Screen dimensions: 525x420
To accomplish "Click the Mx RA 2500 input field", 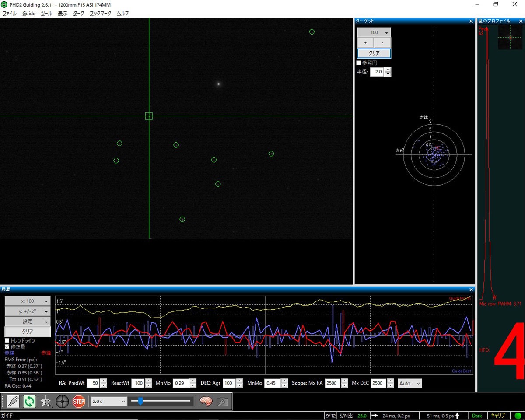I will coord(332,383).
